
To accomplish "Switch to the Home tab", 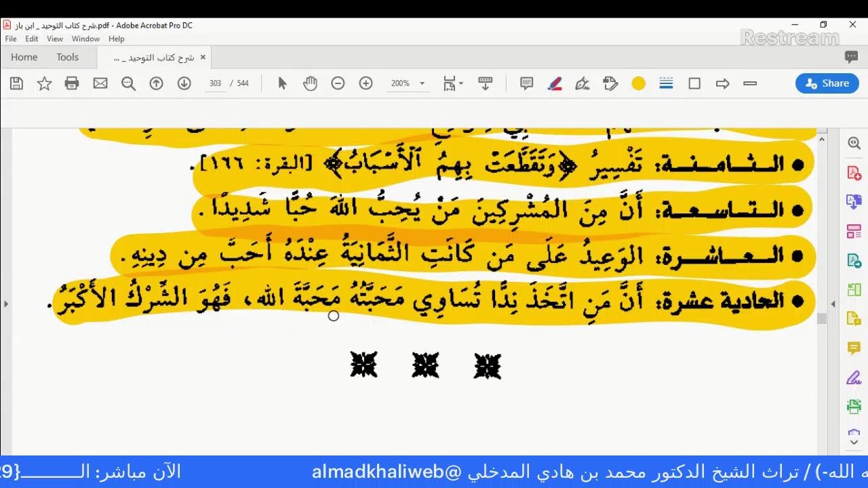I will pyautogui.click(x=24, y=57).
